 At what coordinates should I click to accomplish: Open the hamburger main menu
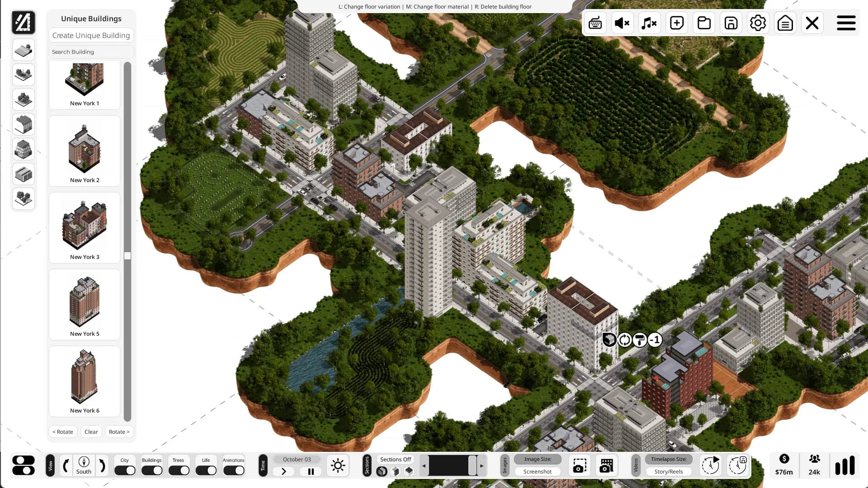(846, 23)
